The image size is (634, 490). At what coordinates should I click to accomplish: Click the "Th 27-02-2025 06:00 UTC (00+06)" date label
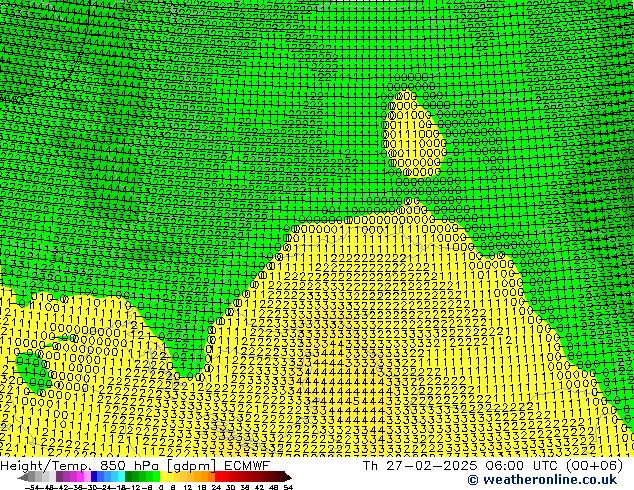[493, 465]
